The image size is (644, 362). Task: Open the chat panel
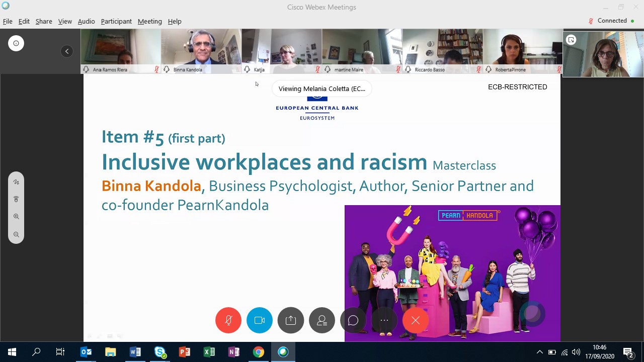coord(353,320)
